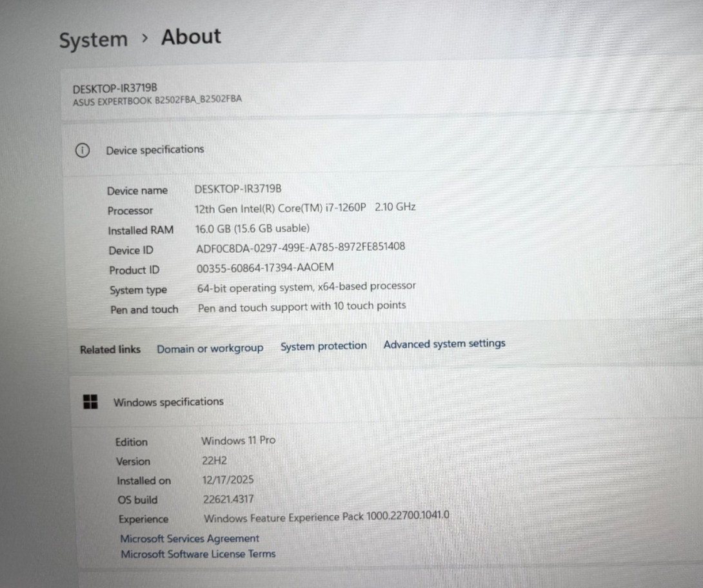Open System protection link
This screenshot has width=703, height=588.
point(323,346)
